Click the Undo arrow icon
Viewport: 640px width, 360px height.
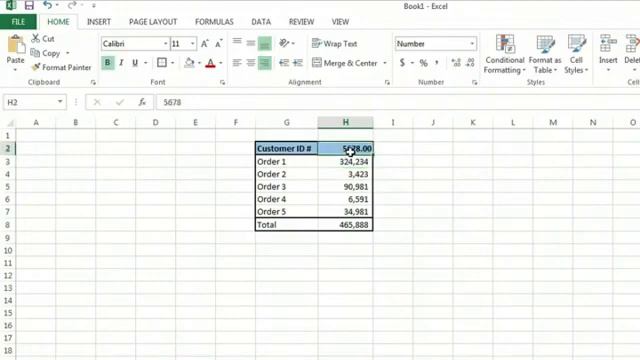[47, 5]
